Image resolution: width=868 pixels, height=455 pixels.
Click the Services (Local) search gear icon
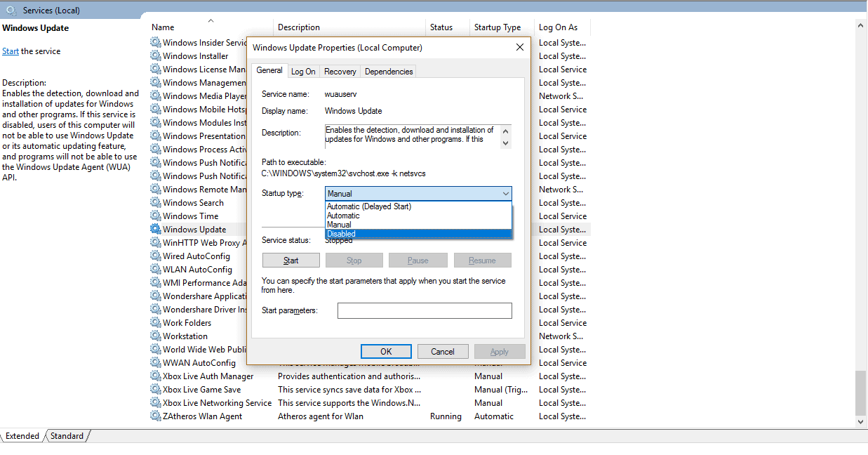pyautogui.click(x=11, y=11)
